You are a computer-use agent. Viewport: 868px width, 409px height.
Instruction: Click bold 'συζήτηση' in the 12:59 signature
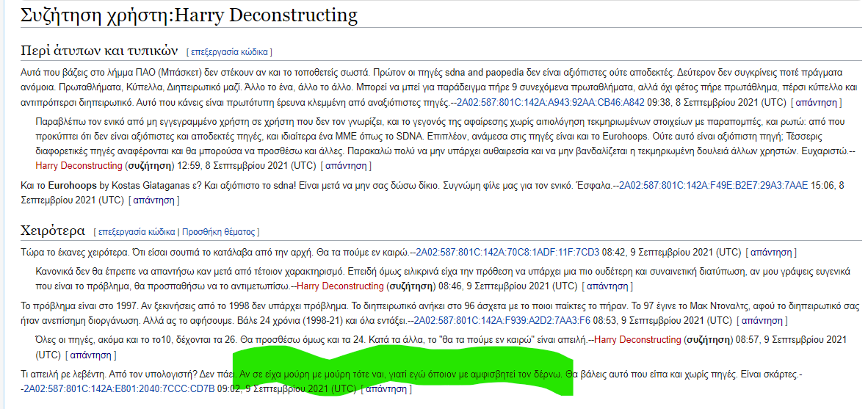148,165
